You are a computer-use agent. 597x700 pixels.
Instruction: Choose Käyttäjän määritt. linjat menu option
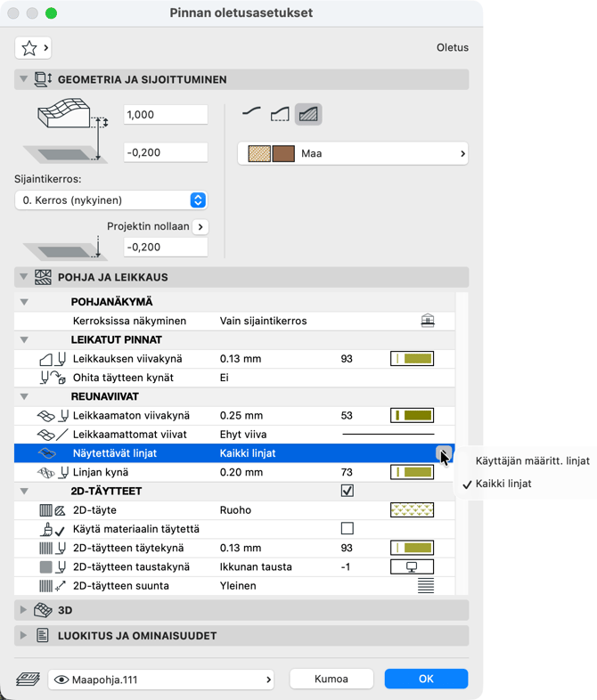[x=532, y=460]
